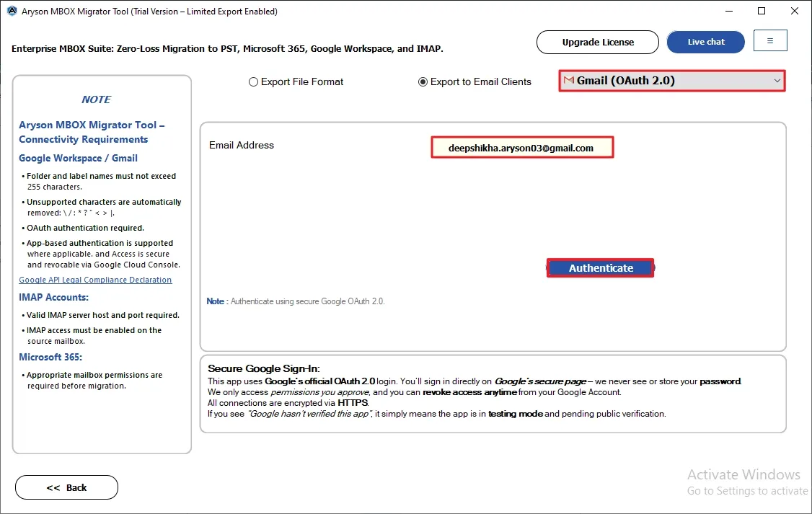The height and width of the screenshot is (514, 812).
Task: Click the Authenticate button
Action: tap(601, 268)
